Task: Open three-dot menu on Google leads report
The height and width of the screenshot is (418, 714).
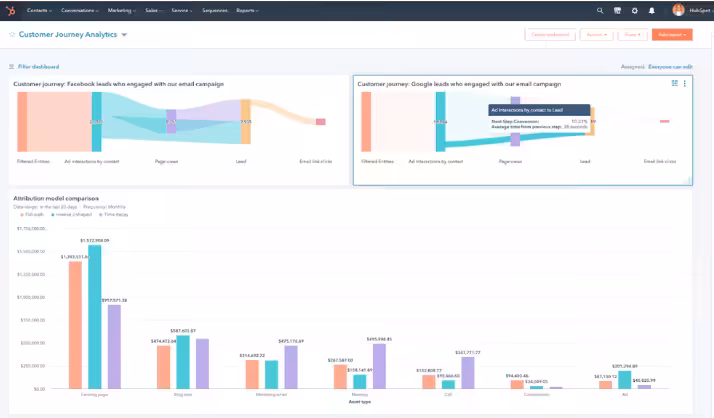Action: pyautogui.click(x=685, y=84)
